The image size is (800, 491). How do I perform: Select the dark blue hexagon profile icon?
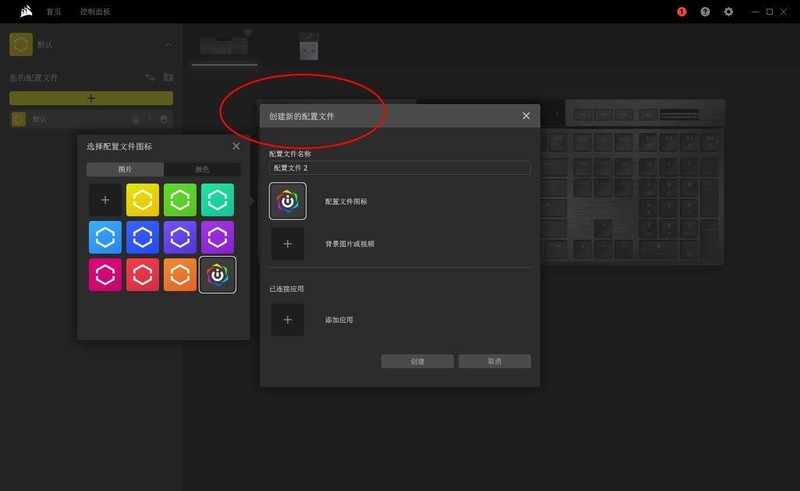point(142,237)
